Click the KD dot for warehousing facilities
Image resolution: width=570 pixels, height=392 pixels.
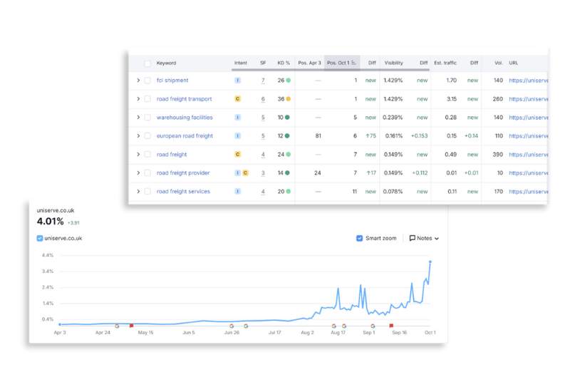(x=287, y=118)
